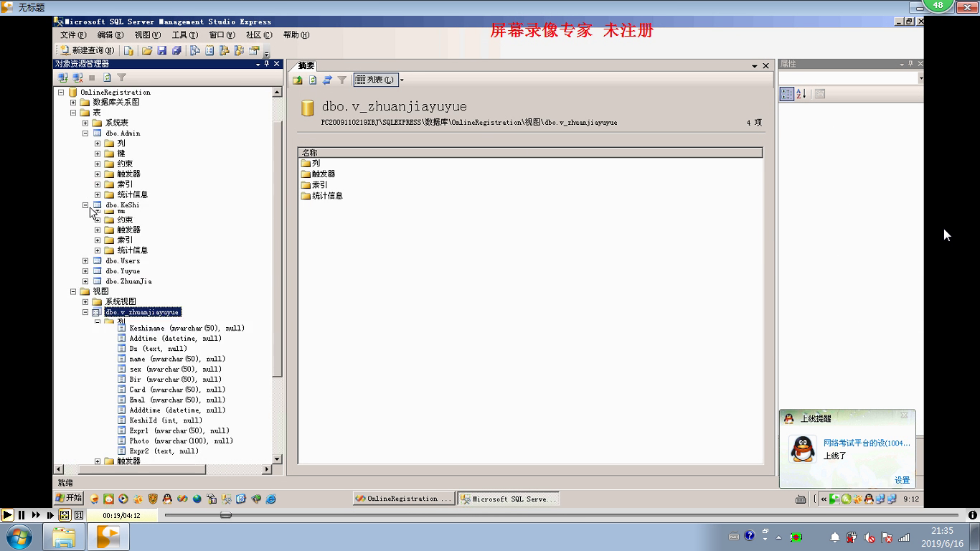Screen dimensions: 980x551
Task: Click the Open File folder toolbar icon
Action: (147, 50)
